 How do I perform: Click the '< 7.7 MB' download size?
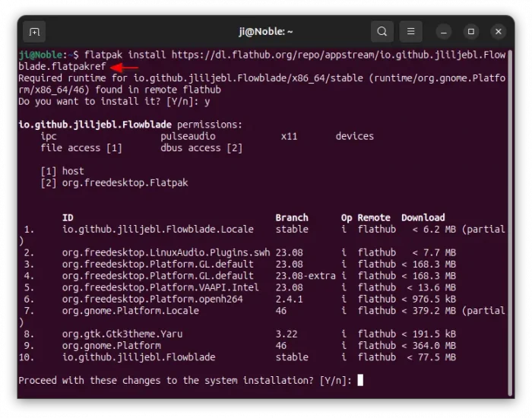point(434,253)
